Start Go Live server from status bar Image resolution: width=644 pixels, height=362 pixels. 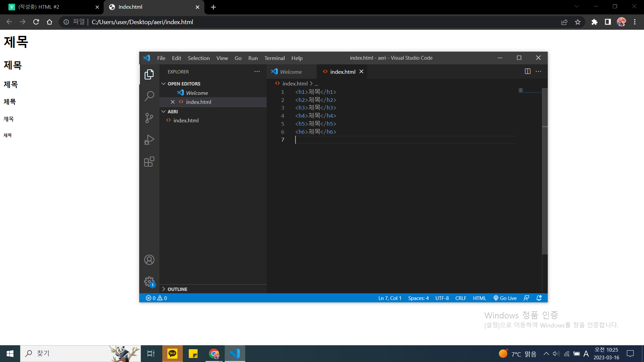click(x=505, y=298)
